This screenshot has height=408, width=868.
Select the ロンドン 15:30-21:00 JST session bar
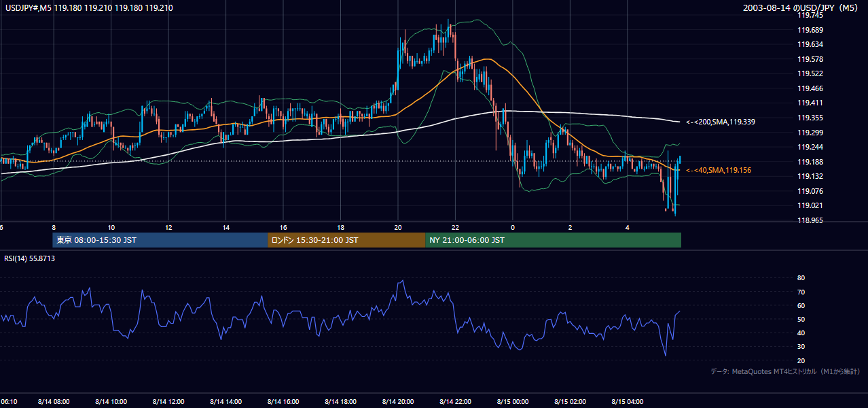pos(346,240)
